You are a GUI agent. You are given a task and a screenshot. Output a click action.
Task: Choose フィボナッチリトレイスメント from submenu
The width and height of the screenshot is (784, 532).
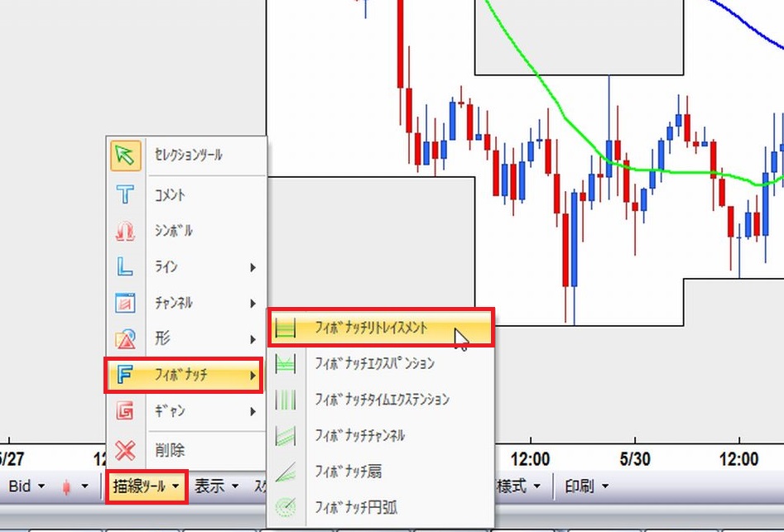[x=382, y=328]
